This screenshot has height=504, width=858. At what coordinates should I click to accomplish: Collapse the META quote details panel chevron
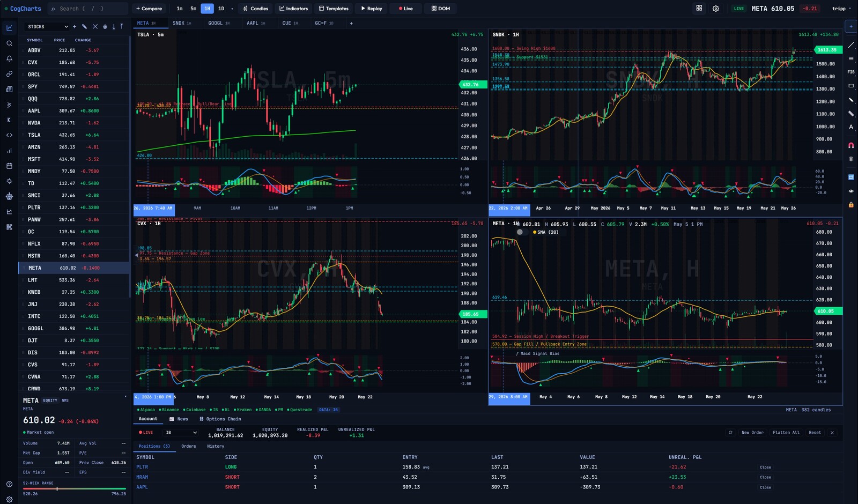click(x=125, y=397)
